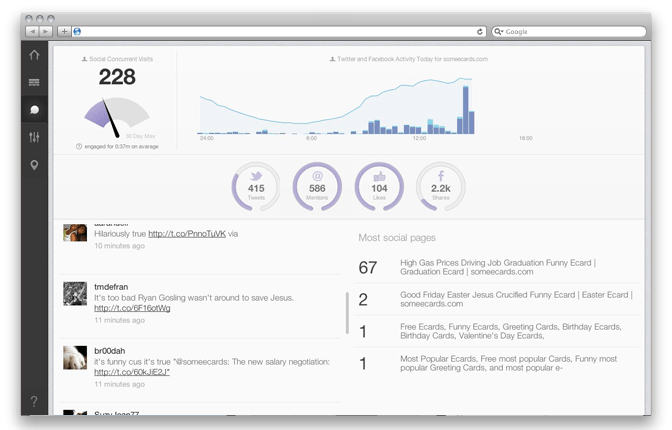The image size is (672, 430).
Task: Open the 2.2k Facebook Shares circle
Action: (440, 187)
